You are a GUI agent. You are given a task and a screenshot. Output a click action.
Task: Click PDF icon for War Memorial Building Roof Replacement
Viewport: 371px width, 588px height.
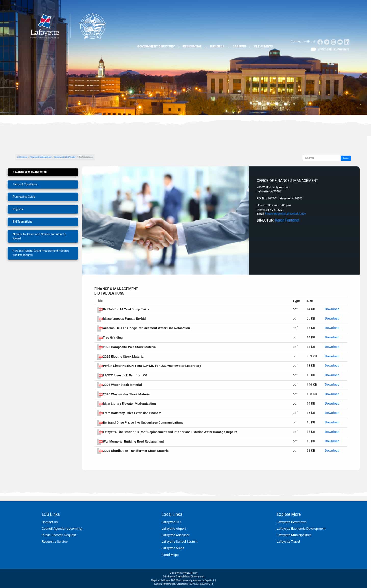(99, 442)
